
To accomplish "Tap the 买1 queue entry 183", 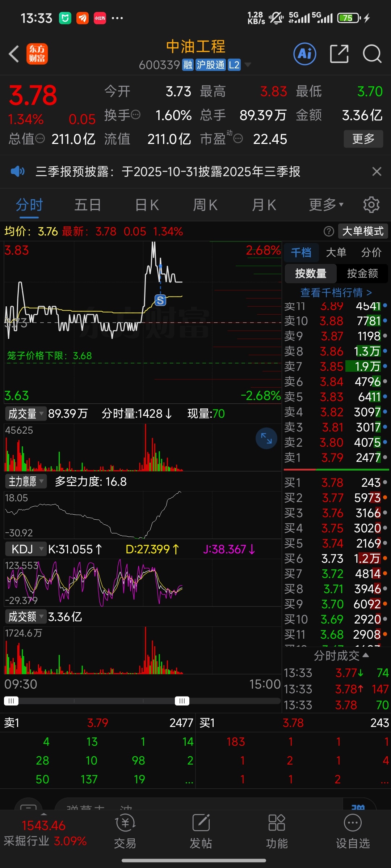I will (236, 742).
